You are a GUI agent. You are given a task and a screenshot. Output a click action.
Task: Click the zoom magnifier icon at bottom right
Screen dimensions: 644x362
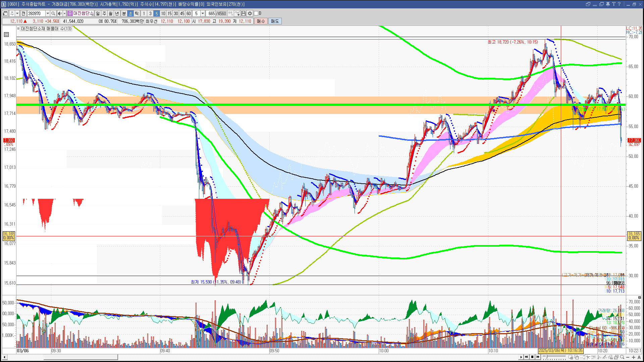[x=622, y=357]
